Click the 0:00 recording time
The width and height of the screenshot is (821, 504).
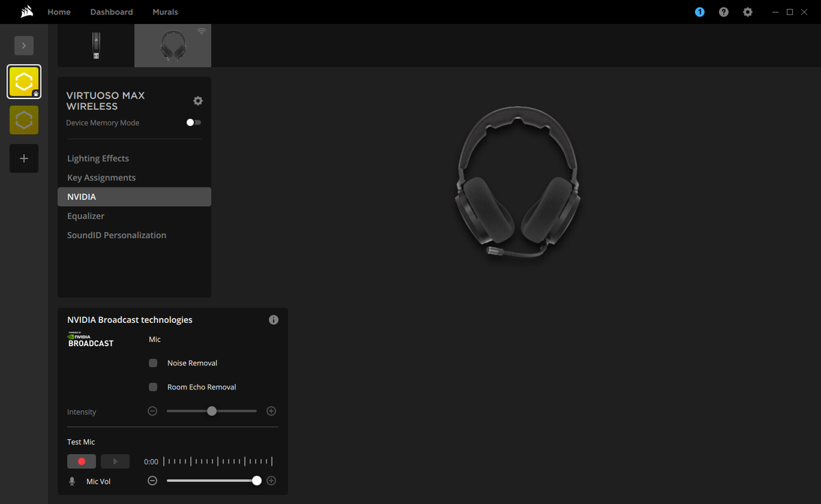[151, 462]
